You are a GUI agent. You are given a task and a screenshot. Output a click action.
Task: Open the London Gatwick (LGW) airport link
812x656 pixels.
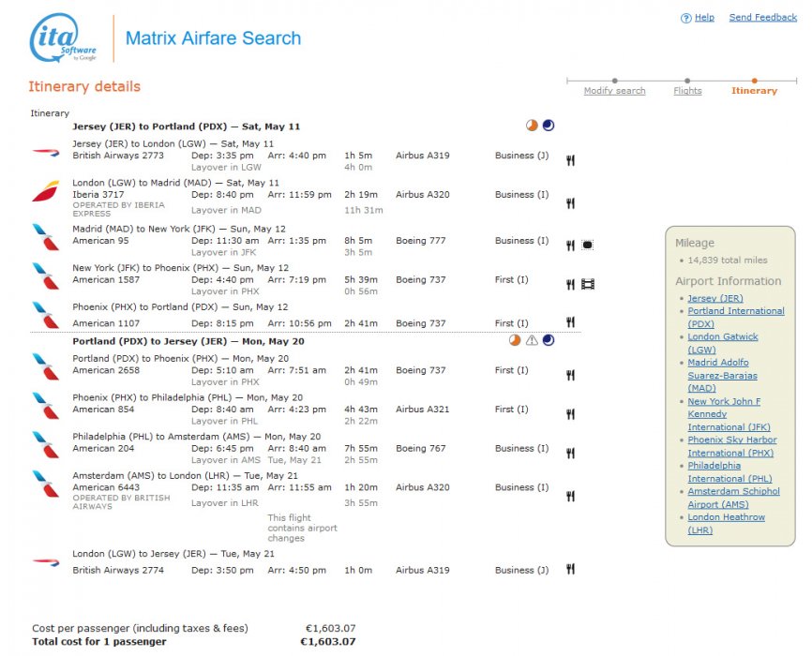point(722,343)
